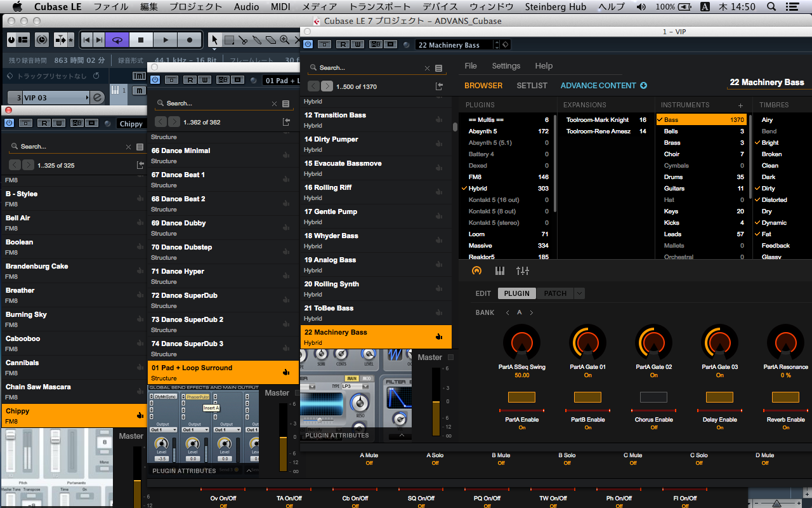Screen dimensions: 812x508
Task: Expand PLUGIN ATTRIBUTES in the front VIP window
Action: click(x=401, y=436)
